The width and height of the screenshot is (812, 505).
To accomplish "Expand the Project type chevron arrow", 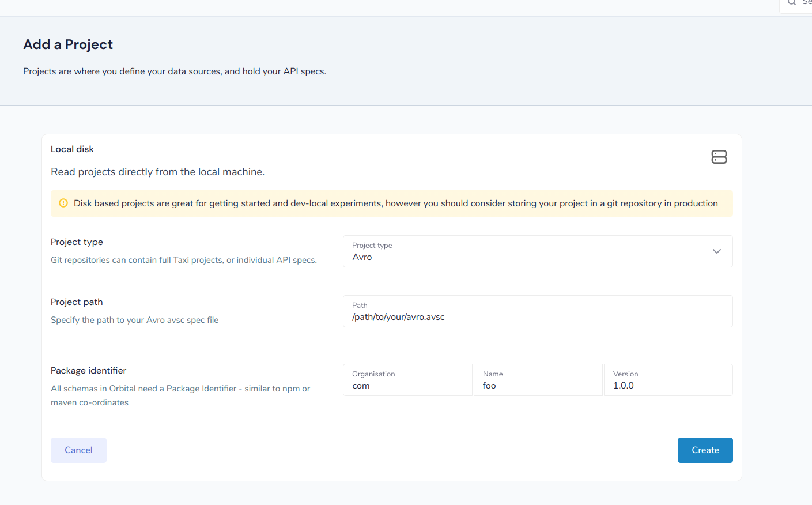I will 717,251.
